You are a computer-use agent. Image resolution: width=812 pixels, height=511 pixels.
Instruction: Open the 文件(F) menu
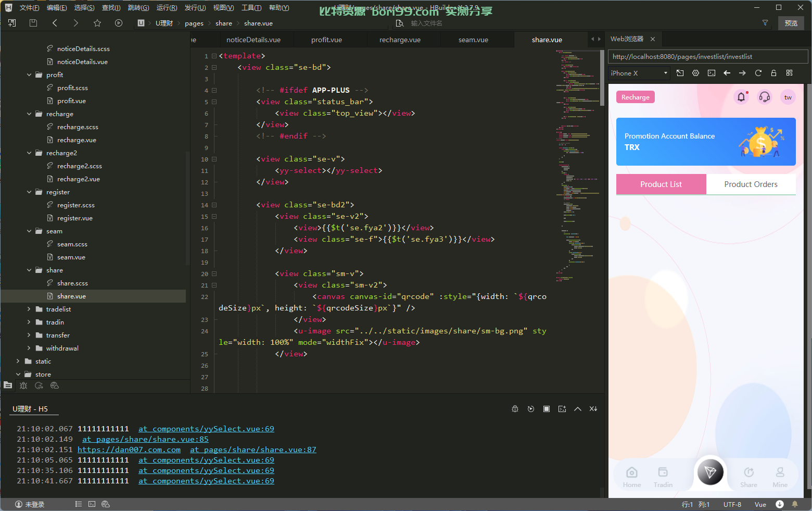(29, 8)
